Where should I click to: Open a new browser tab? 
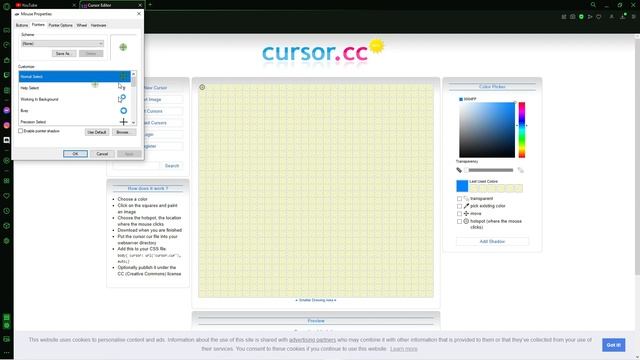point(150,5)
